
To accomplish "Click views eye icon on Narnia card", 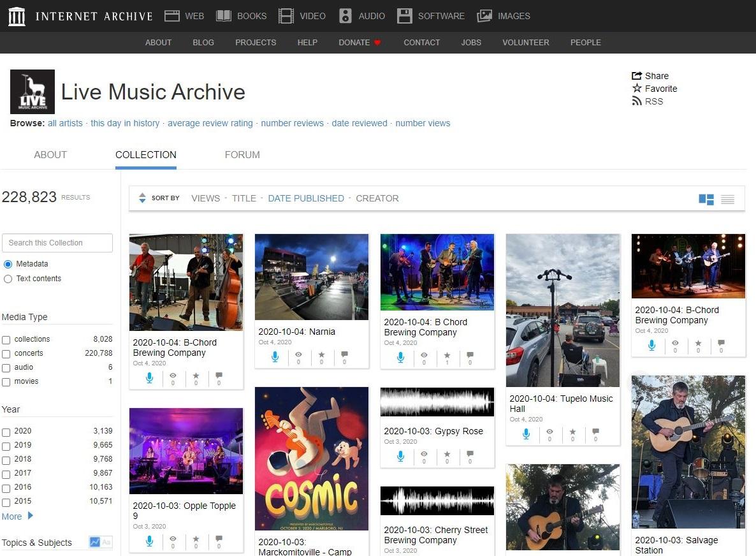I will [x=298, y=355].
